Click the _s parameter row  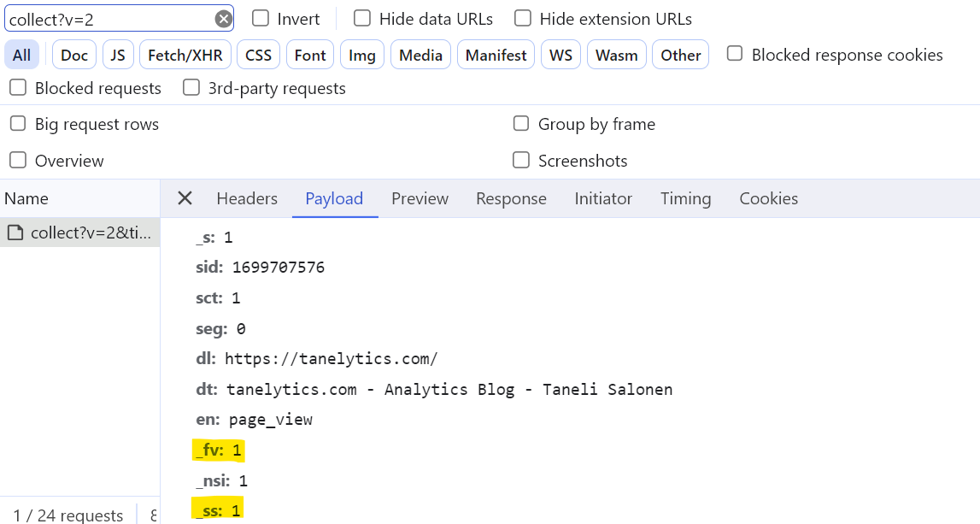(214, 238)
